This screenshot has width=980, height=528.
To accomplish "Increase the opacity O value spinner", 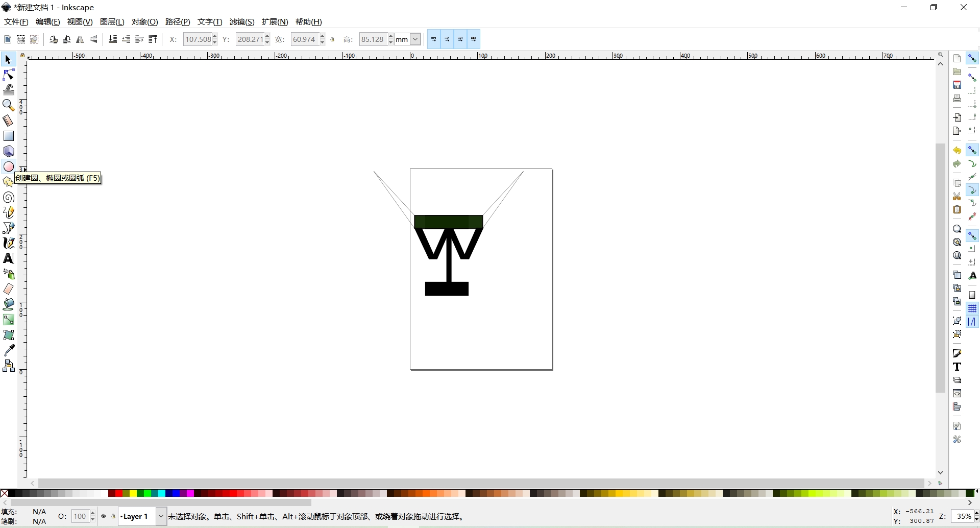I will (x=93, y=513).
